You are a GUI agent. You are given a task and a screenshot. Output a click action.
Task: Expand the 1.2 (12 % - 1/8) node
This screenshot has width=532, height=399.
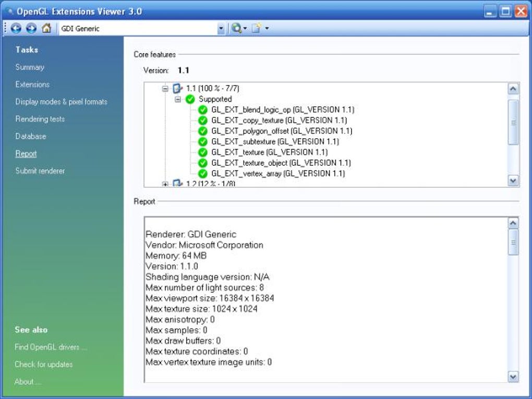[x=165, y=184]
